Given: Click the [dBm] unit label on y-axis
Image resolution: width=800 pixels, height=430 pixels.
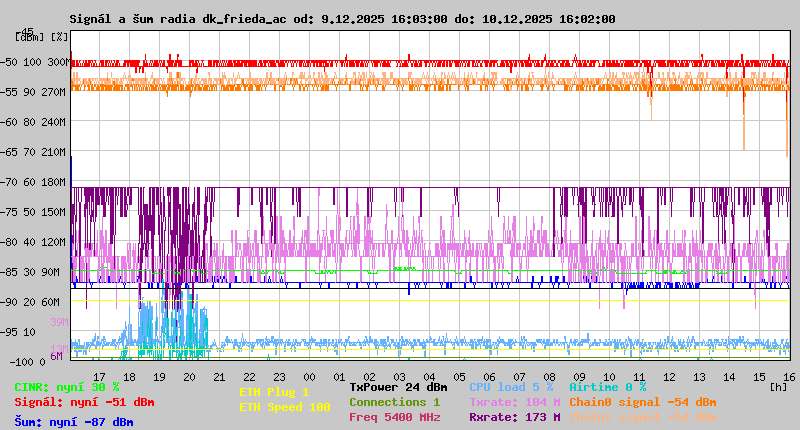Looking at the screenshot, I should [30, 36].
